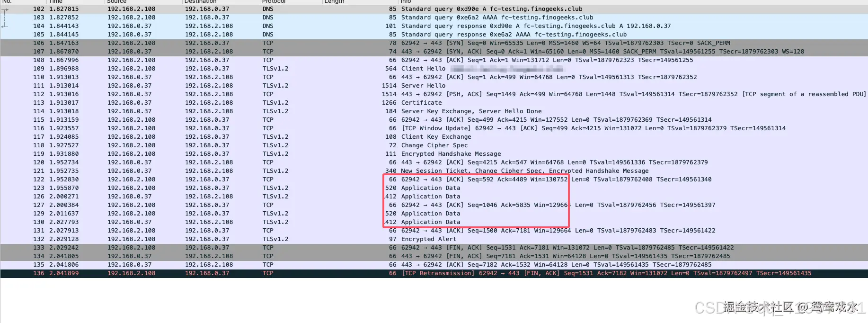Select packet 114 Server Key Exchange row

[x=434, y=111]
